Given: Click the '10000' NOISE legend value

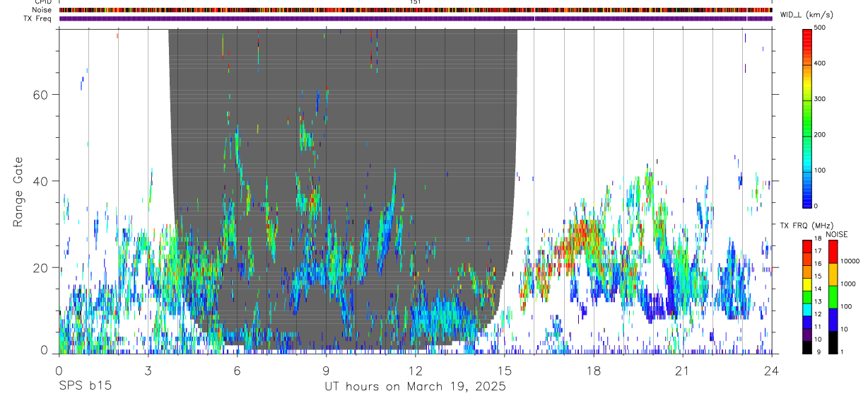Looking at the screenshot, I should click(850, 261).
